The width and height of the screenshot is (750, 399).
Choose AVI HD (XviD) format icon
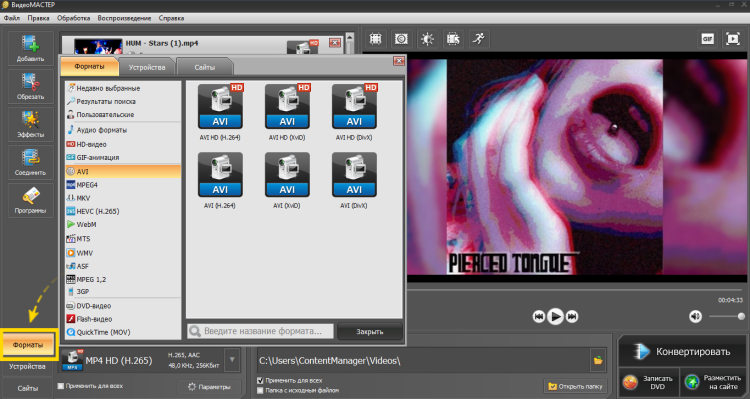287,107
